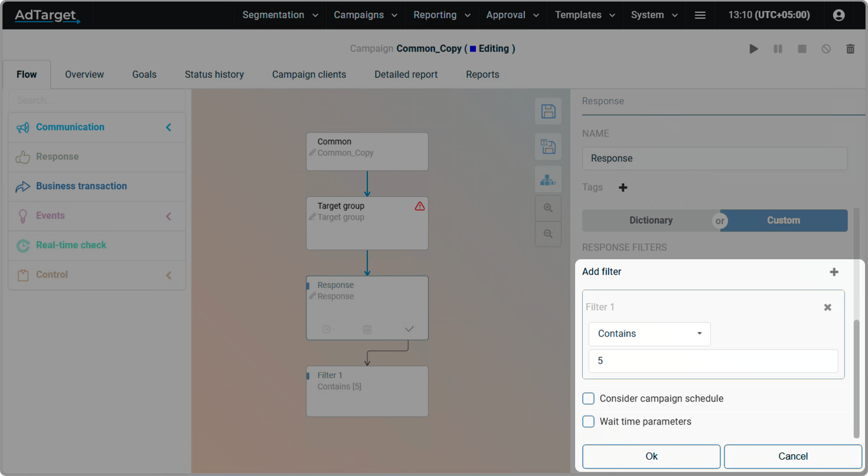This screenshot has height=476, width=868.
Task: Expand the Campaigns menu
Action: pos(365,15)
